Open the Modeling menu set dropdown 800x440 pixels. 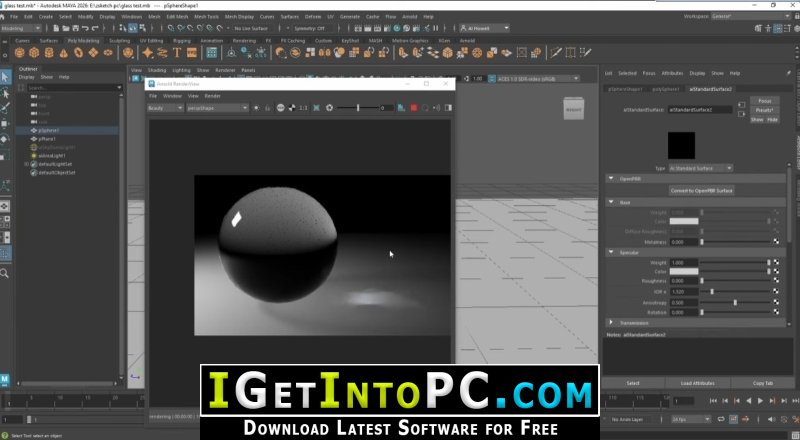[21, 28]
